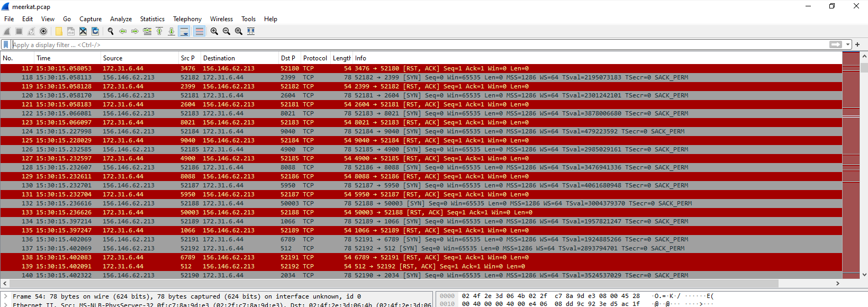The image size is (868, 307).
Task: Sort packets by the Time column
Action: 67,58
